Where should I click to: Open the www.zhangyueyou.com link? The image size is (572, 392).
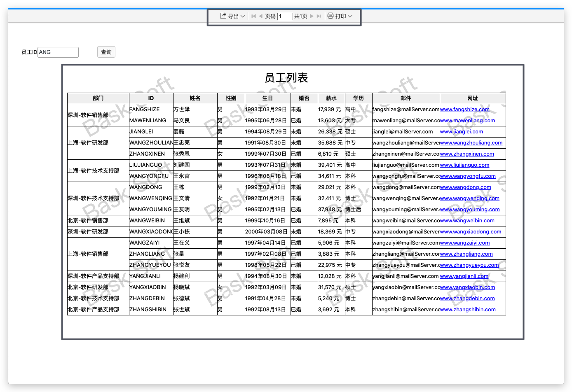[x=469, y=265]
